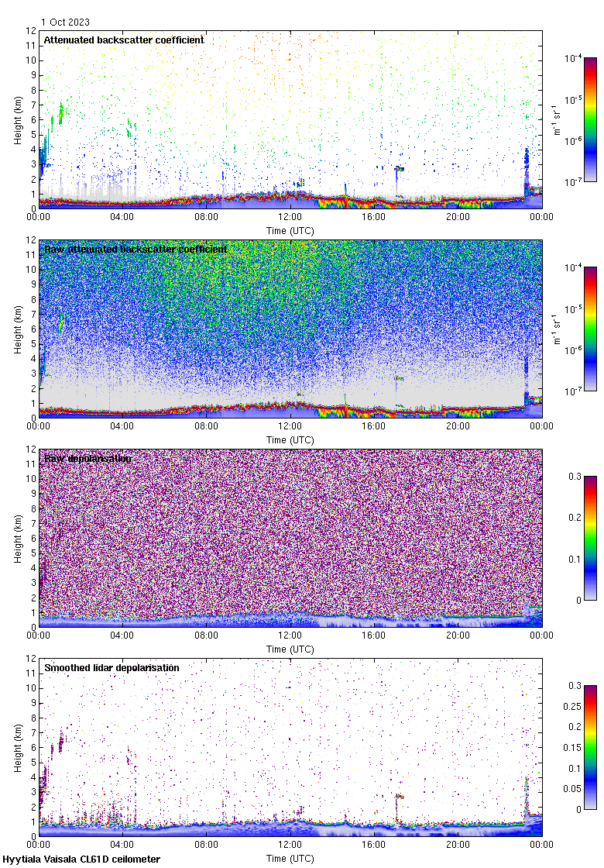Screen dimensions: 604x868
Task: Click the raw attenuated backscatter panel's color bar
Action: [590, 329]
